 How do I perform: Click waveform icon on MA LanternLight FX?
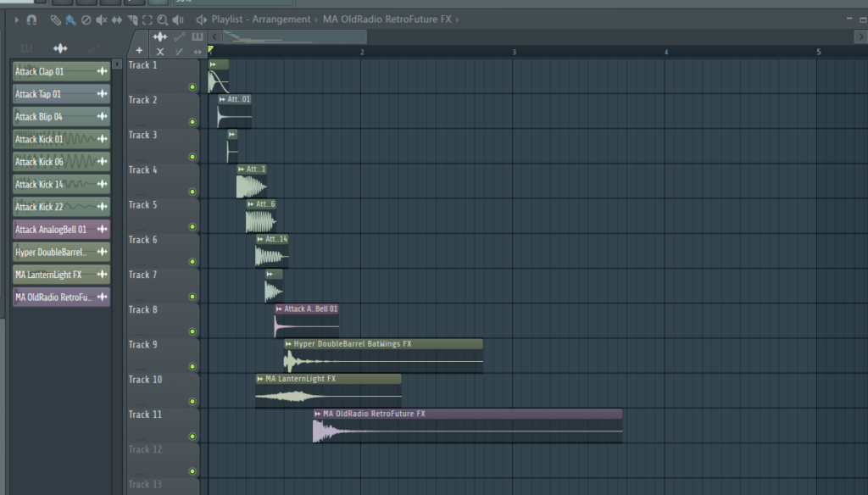click(x=102, y=275)
